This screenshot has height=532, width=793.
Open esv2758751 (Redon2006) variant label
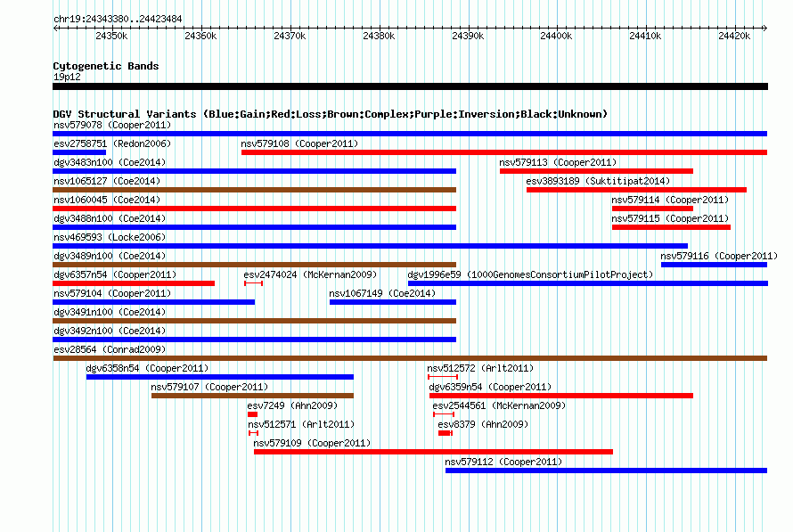112,143
